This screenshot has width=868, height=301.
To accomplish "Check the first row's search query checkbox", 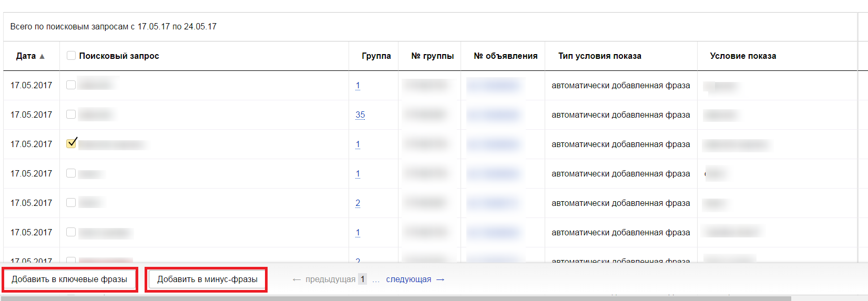I will coord(72,85).
